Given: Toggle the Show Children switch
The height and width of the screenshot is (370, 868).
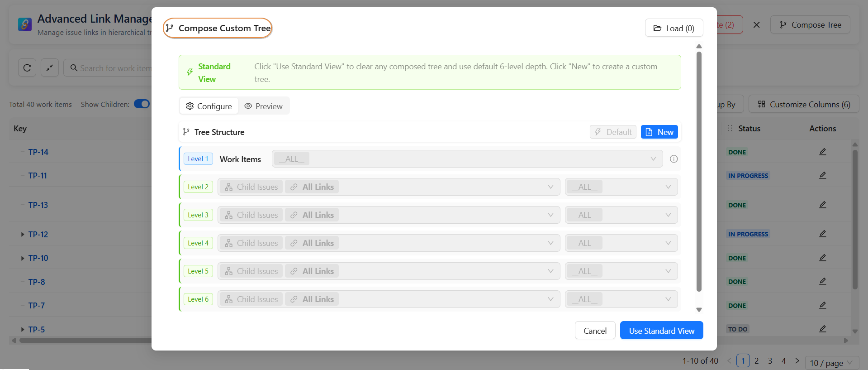Looking at the screenshot, I should pos(142,104).
